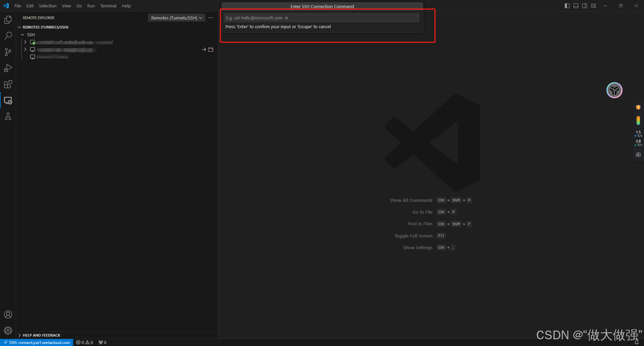Select the connected first SSH host computer icon
644x346 pixels.
point(33,42)
